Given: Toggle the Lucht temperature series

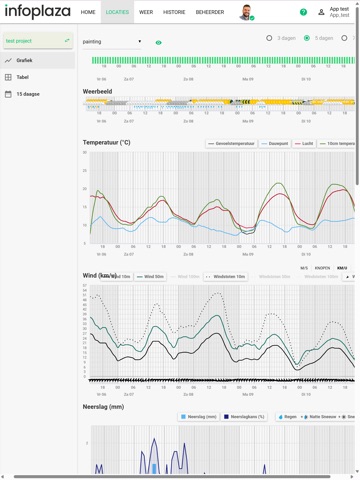Looking at the screenshot, I should pyautogui.click(x=304, y=144).
